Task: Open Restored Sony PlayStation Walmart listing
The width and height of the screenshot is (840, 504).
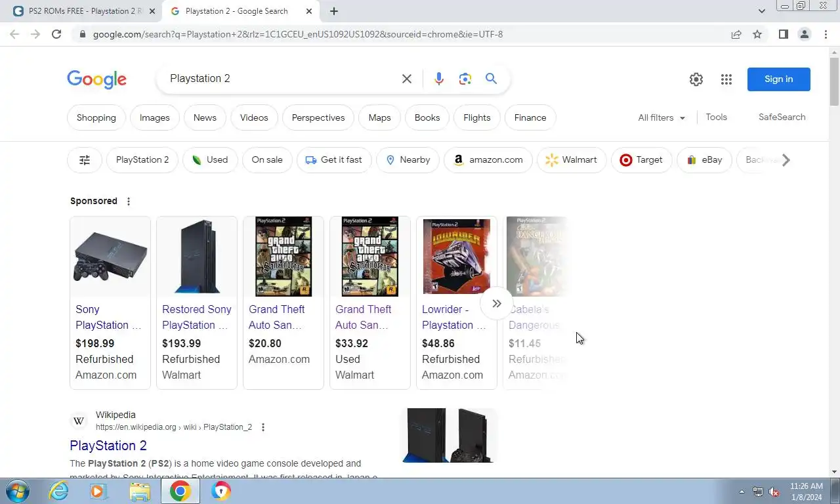Action: [x=197, y=303]
